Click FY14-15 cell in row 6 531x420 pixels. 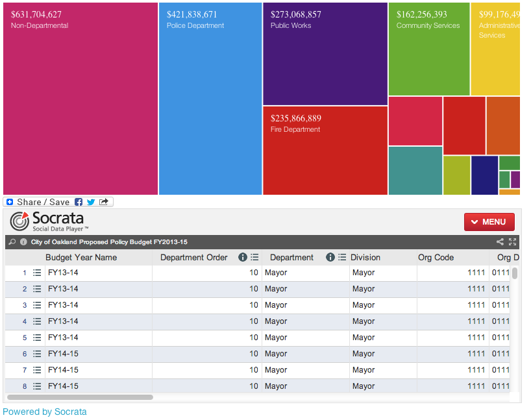[x=99, y=354]
